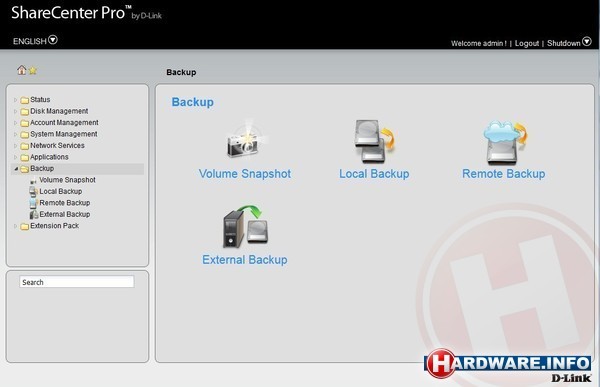Click the ShareCenter Pro logo

86,13
